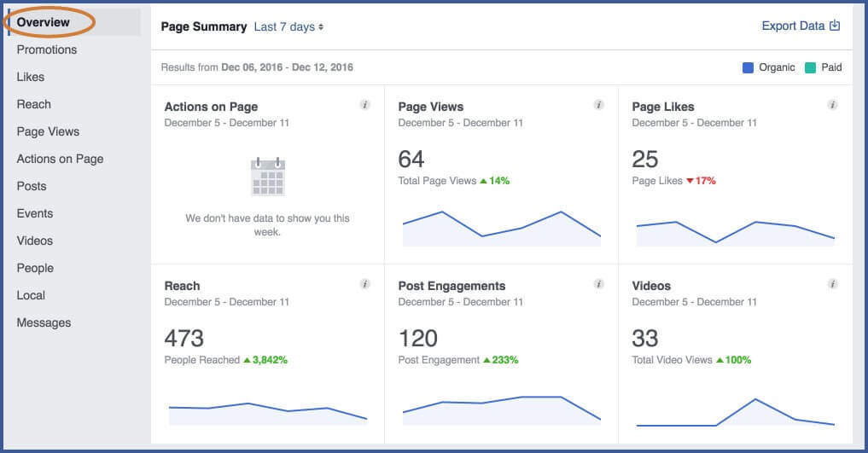Open the Videos sidebar item
The image size is (868, 453).
point(35,241)
